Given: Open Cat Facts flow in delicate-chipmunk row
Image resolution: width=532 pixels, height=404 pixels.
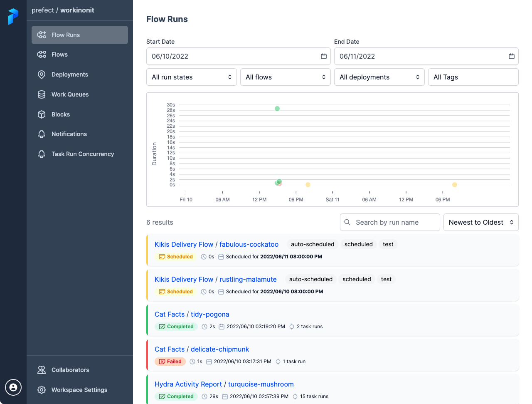Looking at the screenshot, I should (170, 349).
